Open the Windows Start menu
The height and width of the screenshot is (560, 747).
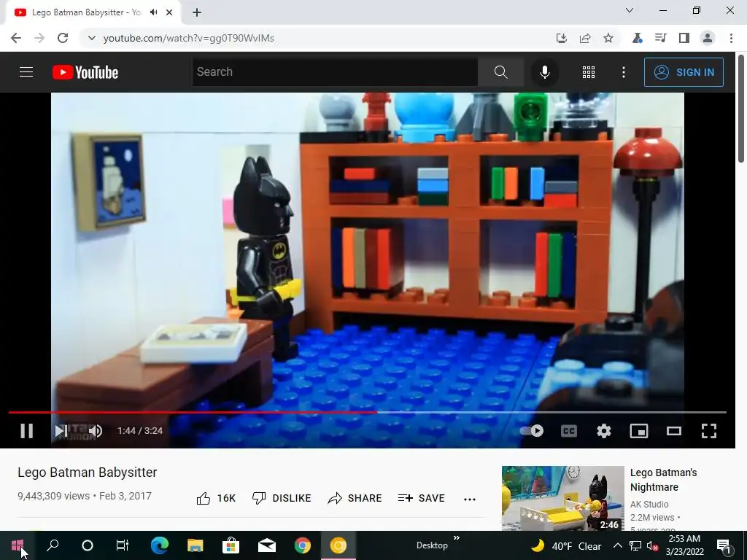click(18, 545)
